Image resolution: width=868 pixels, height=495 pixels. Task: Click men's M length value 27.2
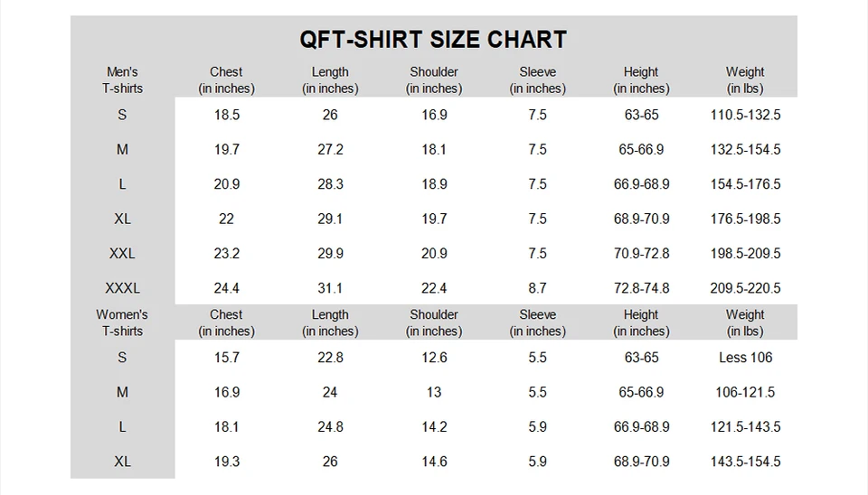pos(330,150)
